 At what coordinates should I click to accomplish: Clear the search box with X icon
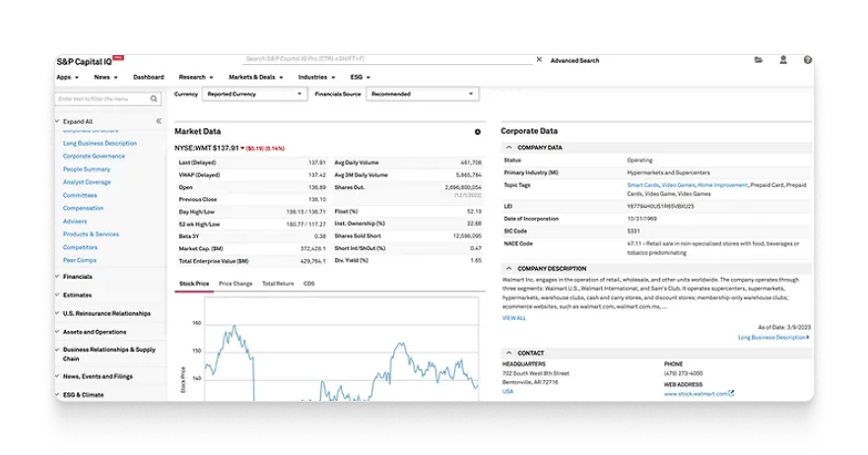(539, 60)
